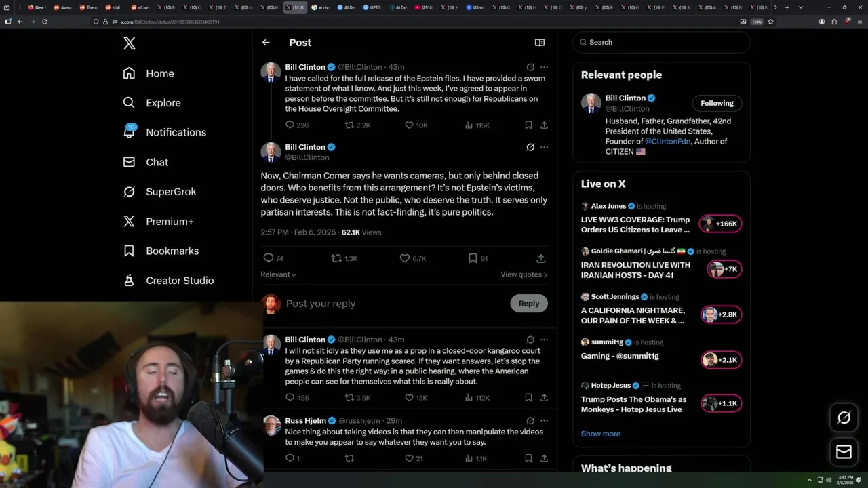Join summit1g Gaming +2.1K badge
868x488 pixels.
tap(722, 360)
